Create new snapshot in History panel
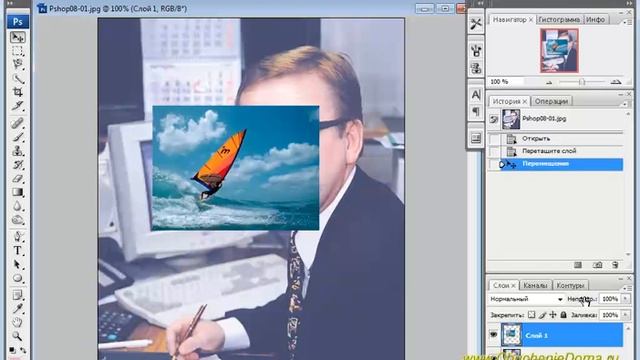The width and height of the screenshot is (640, 360). [x=598, y=265]
